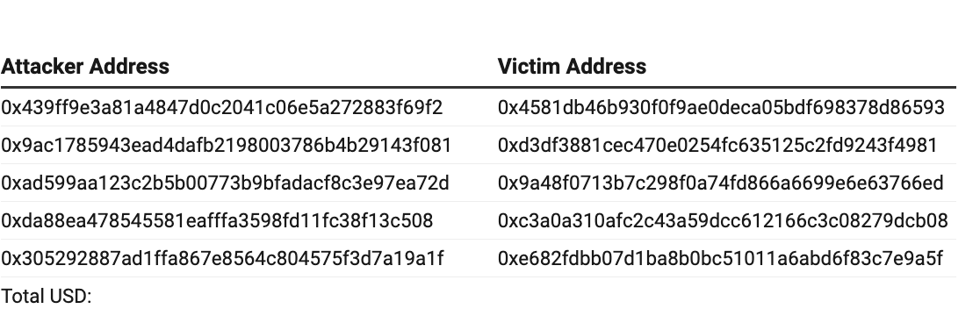The height and width of the screenshot is (316, 980).
Task: Select attacker address 0x439ff9e3a81a4847d0c2041c06e5a272883f69f2
Action: [222, 108]
